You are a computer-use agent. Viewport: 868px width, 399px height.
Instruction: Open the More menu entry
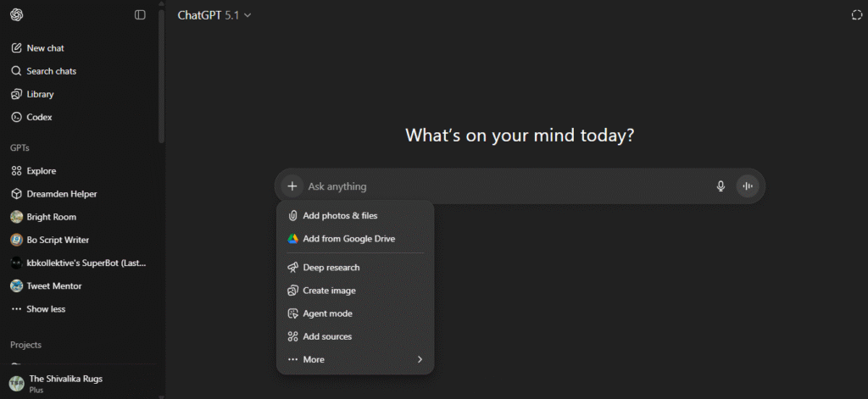355,360
